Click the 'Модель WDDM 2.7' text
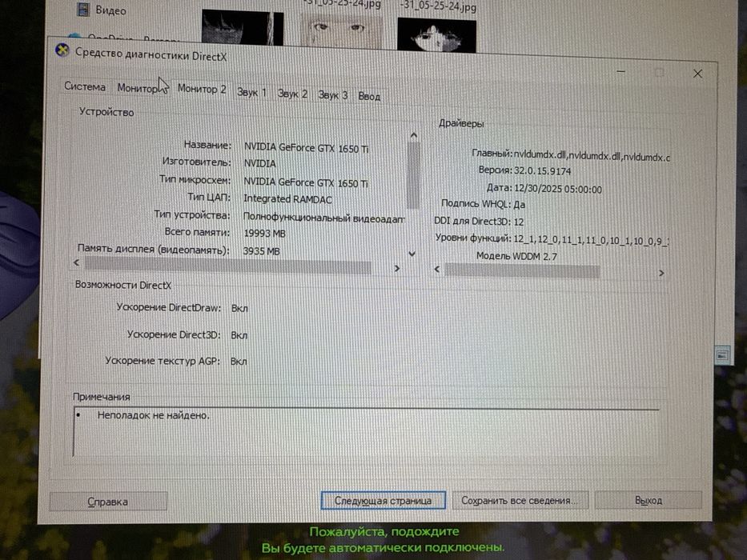The width and height of the screenshot is (747, 560). [x=516, y=256]
